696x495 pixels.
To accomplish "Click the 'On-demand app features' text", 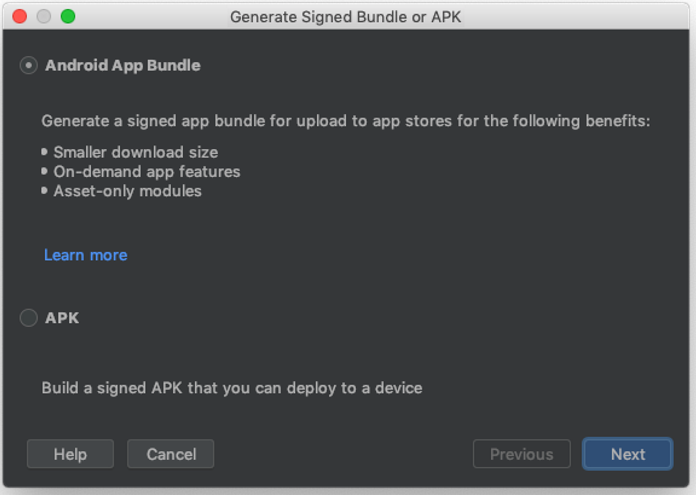I will coord(147,172).
